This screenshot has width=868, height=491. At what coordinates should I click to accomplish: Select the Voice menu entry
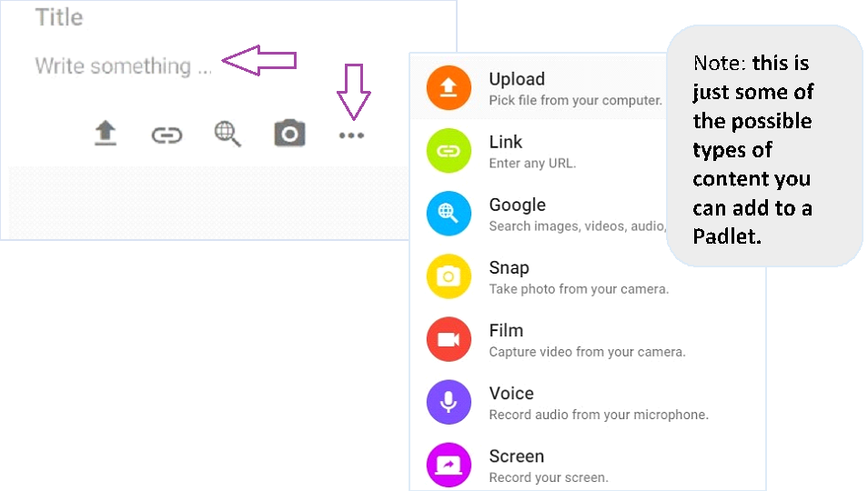(588, 402)
